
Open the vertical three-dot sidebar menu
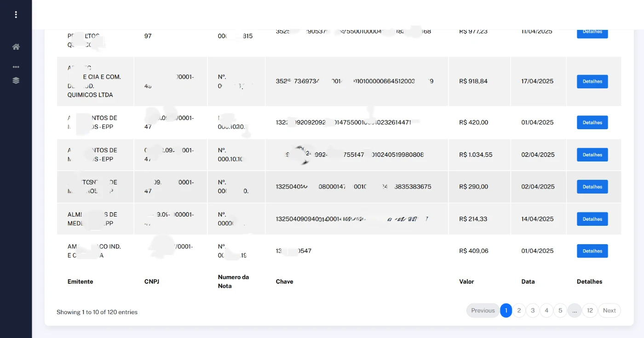tap(16, 15)
